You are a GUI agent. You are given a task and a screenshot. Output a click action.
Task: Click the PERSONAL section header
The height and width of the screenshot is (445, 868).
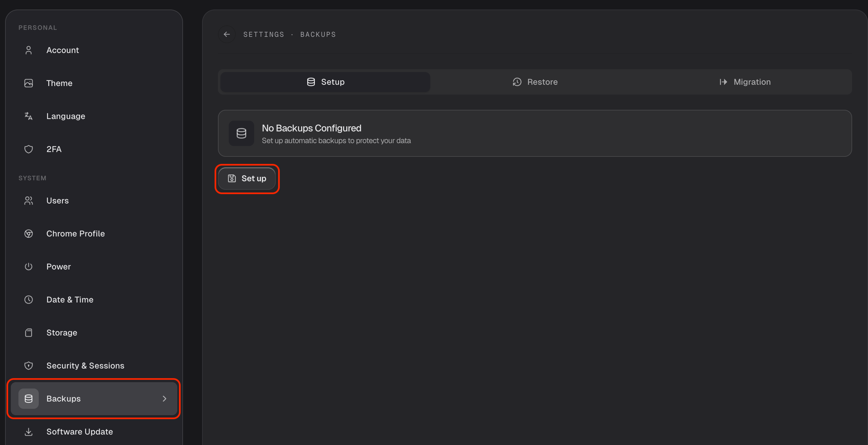38,28
